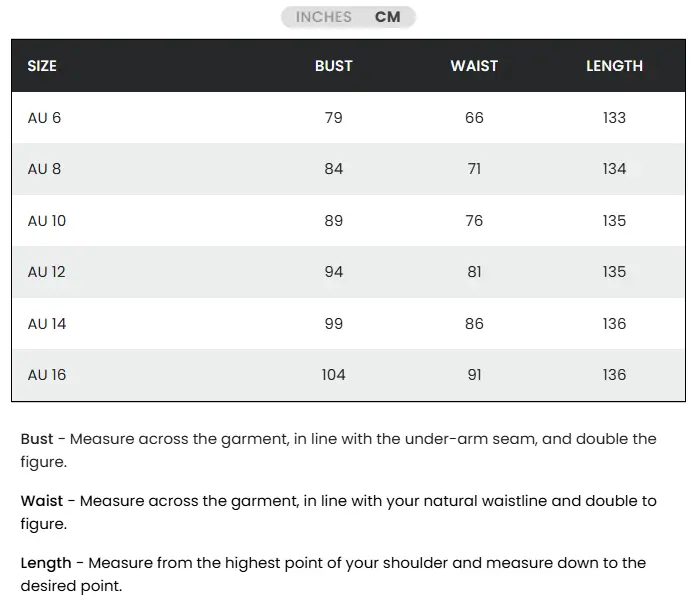Select the AU 8 size row
Image resolution: width=697 pixels, height=599 pixels.
tap(45, 169)
